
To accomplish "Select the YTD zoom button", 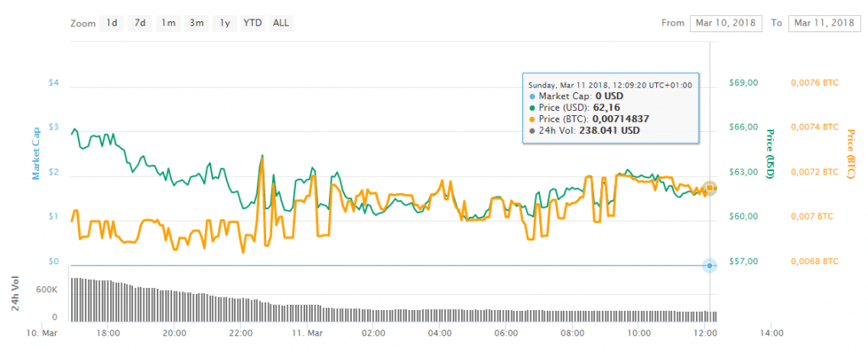I will tap(253, 23).
